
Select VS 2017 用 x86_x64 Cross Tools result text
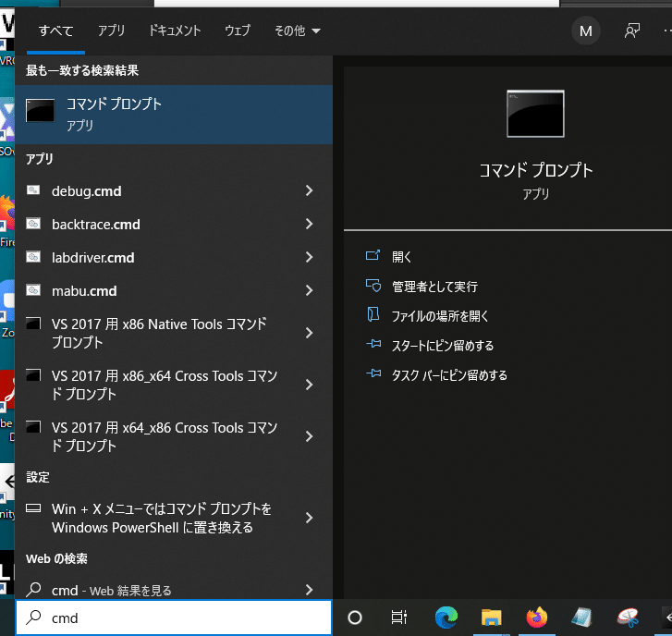165,385
